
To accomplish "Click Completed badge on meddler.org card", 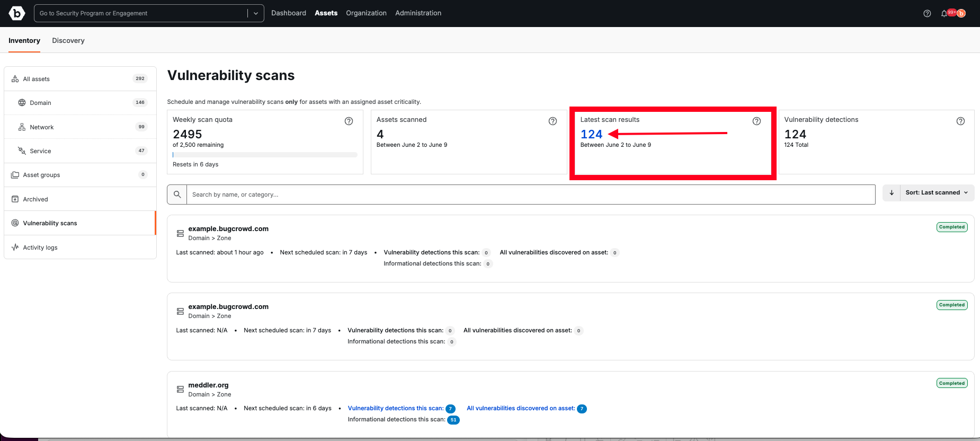I will pyautogui.click(x=952, y=383).
